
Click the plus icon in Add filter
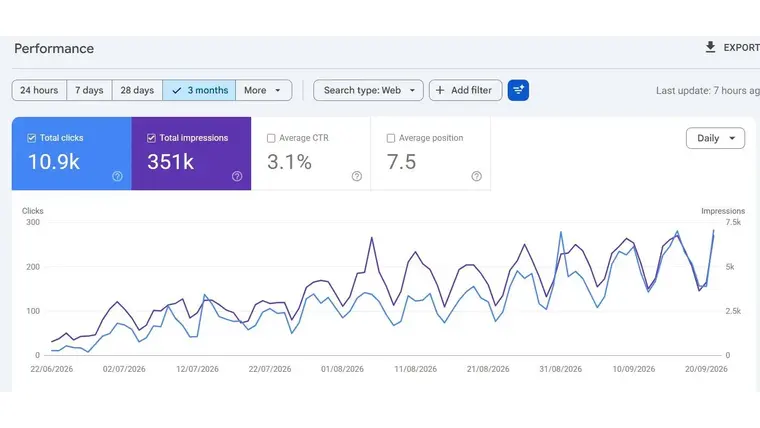click(x=440, y=90)
